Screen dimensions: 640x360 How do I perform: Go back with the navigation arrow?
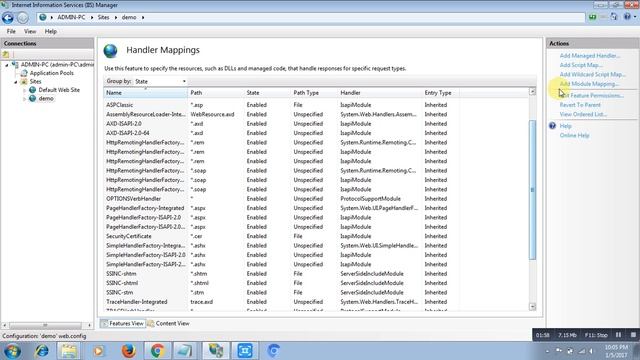8,18
